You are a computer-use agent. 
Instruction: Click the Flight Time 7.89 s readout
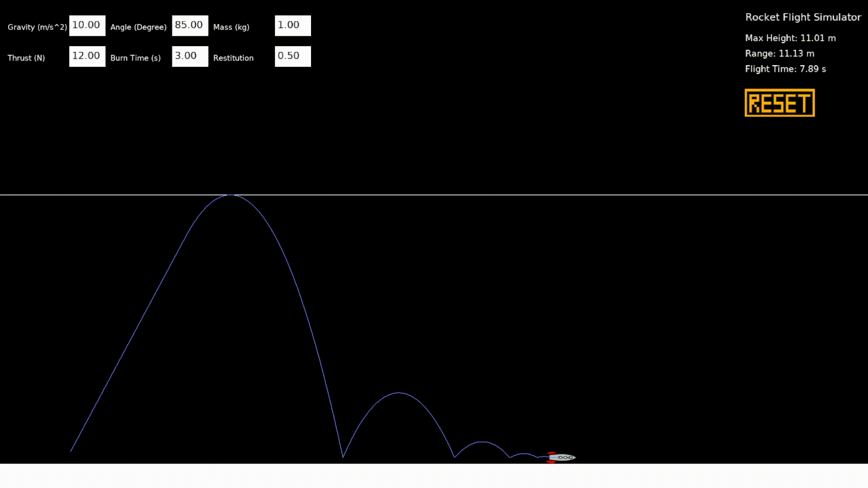785,69
